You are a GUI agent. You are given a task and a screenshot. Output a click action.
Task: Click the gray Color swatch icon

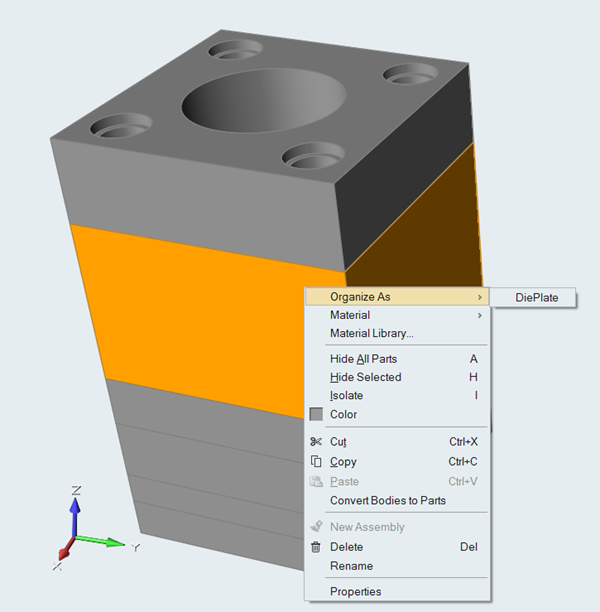tap(316, 414)
